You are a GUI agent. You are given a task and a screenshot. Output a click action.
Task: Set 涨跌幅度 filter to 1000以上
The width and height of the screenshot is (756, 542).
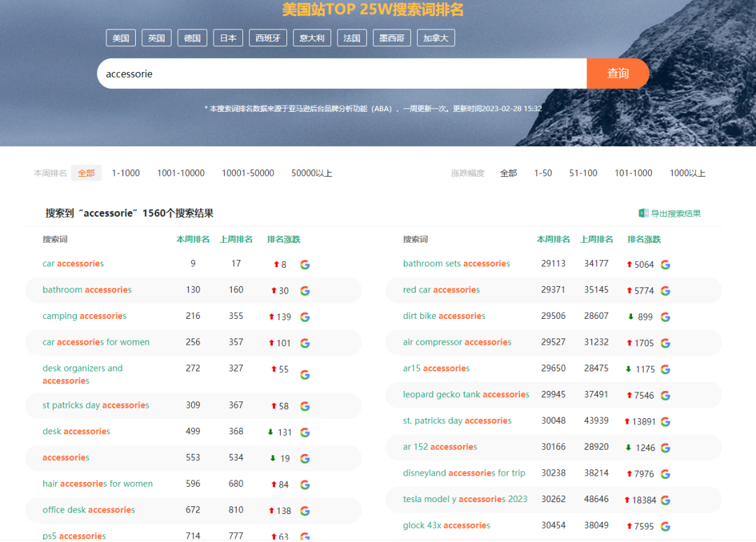point(687,173)
